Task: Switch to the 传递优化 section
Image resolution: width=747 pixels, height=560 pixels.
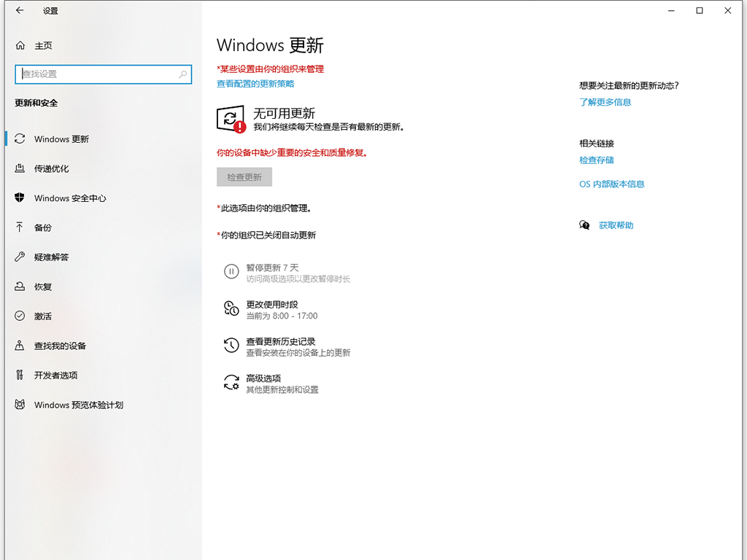Action: (52, 168)
